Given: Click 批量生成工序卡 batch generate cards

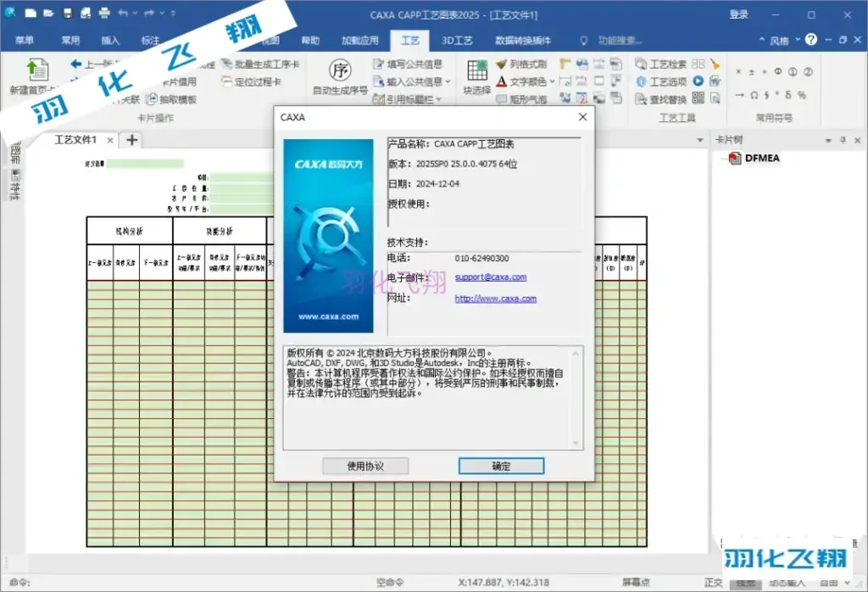Looking at the screenshot, I should (260, 64).
